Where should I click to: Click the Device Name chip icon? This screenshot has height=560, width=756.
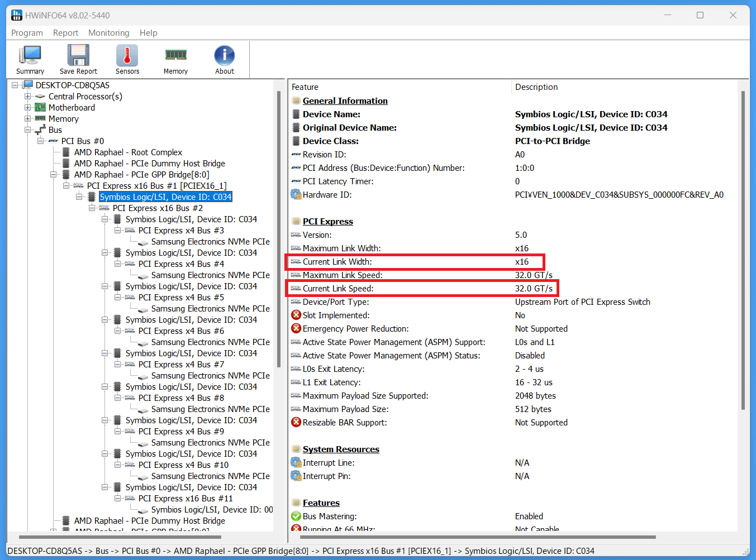click(296, 114)
